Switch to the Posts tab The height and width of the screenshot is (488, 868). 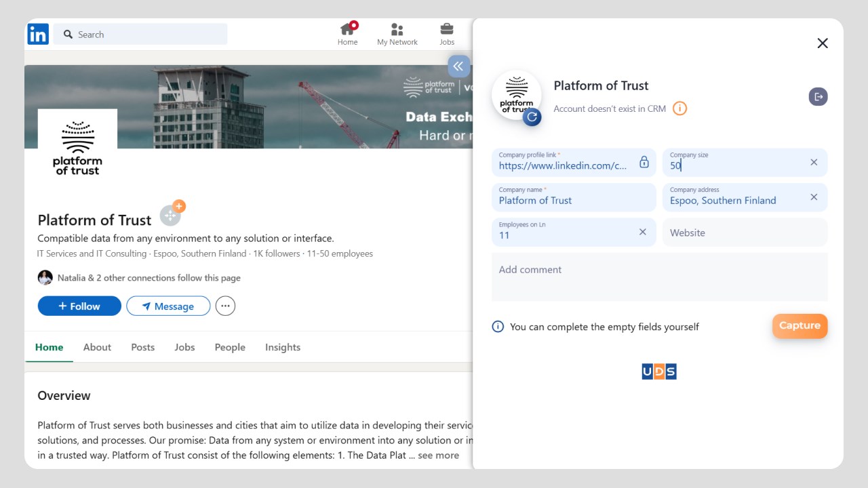(x=142, y=347)
